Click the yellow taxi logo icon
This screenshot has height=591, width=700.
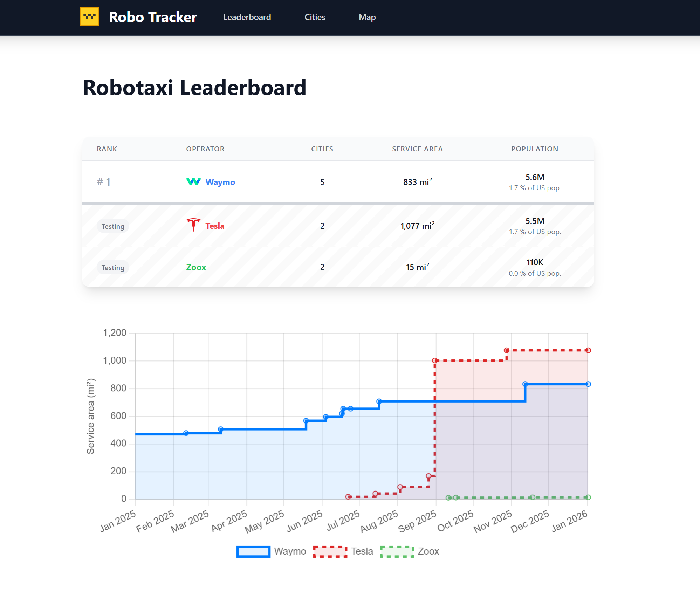89,16
